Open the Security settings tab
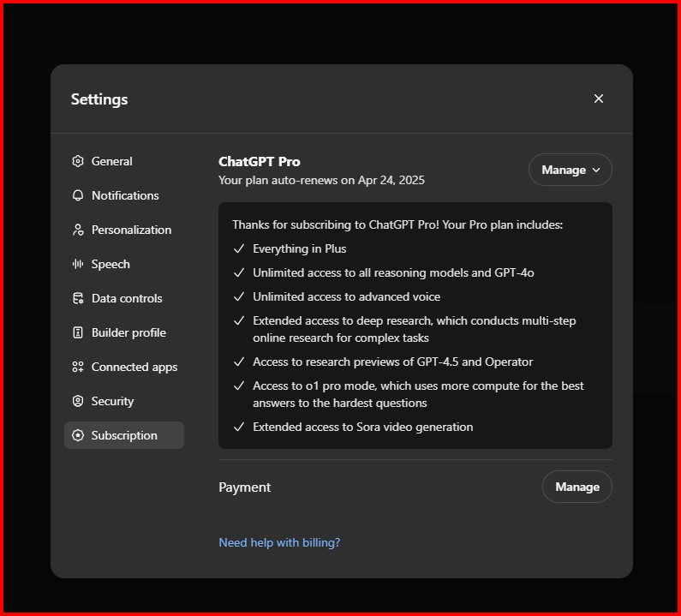This screenshot has width=681, height=616. (112, 401)
